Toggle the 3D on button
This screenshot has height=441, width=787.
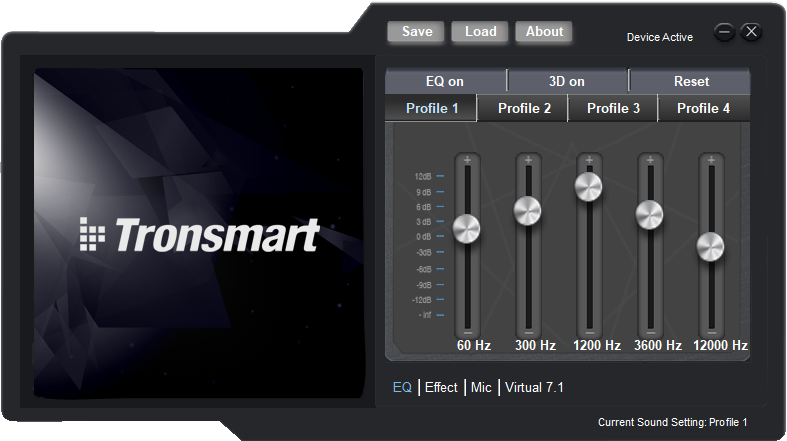pos(567,82)
